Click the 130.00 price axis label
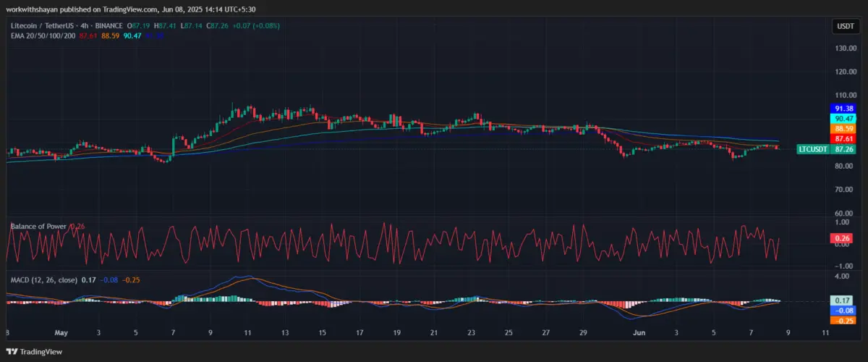The height and width of the screenshot is (362, 868). coord(846,49)
